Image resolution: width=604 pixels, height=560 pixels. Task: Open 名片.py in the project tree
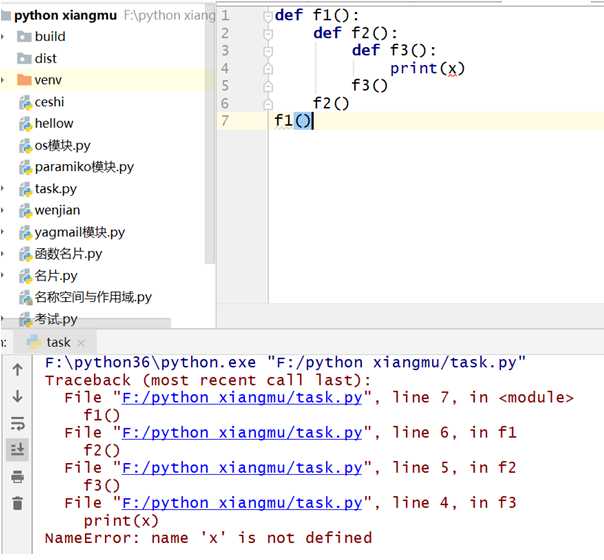click(x=56, y=276)
